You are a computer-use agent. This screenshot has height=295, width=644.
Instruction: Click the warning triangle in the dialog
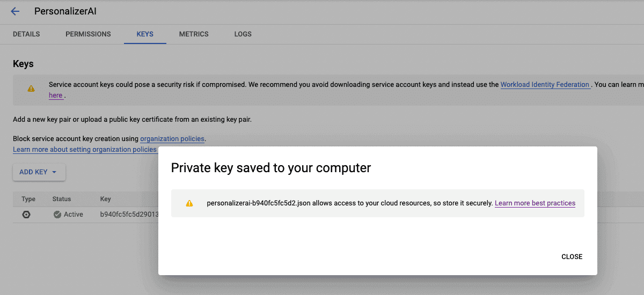pos(189,203)
